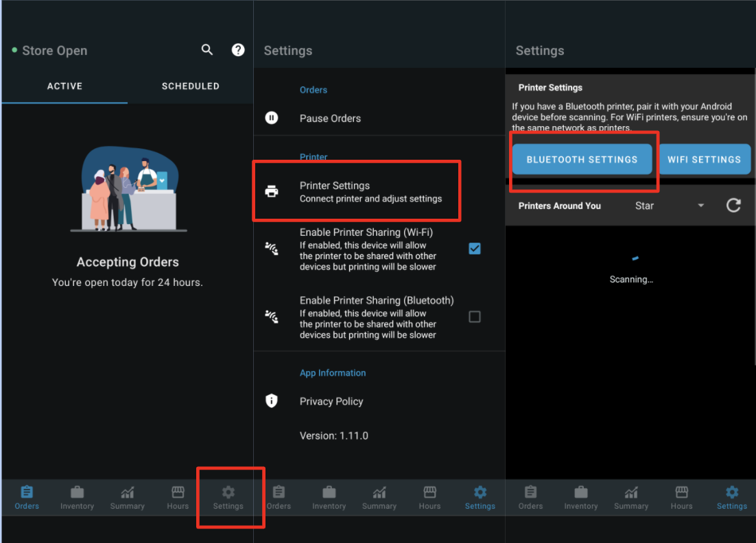Click Wi-Fi printer sharing icon
This screenshot has width=756, height=543.
272,249
